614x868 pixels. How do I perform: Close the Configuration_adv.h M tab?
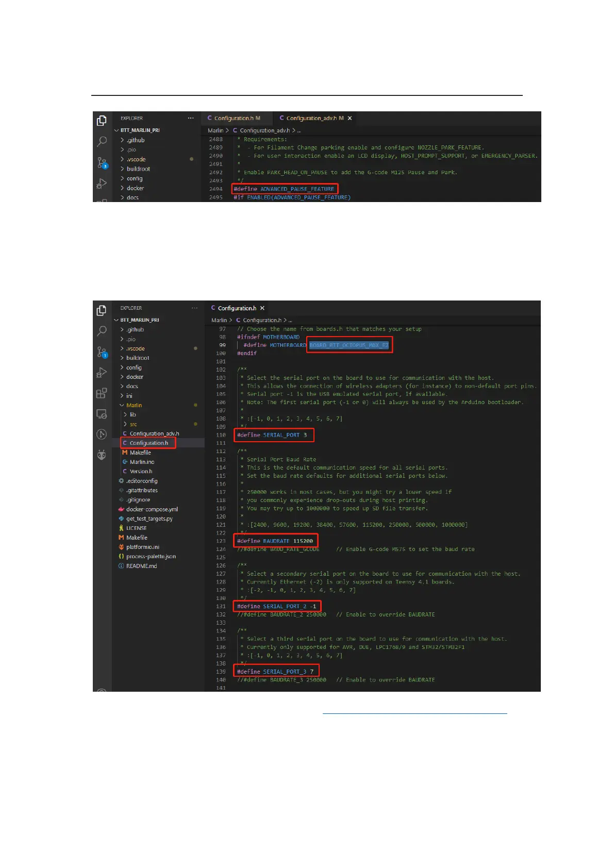tap(350, 118)
